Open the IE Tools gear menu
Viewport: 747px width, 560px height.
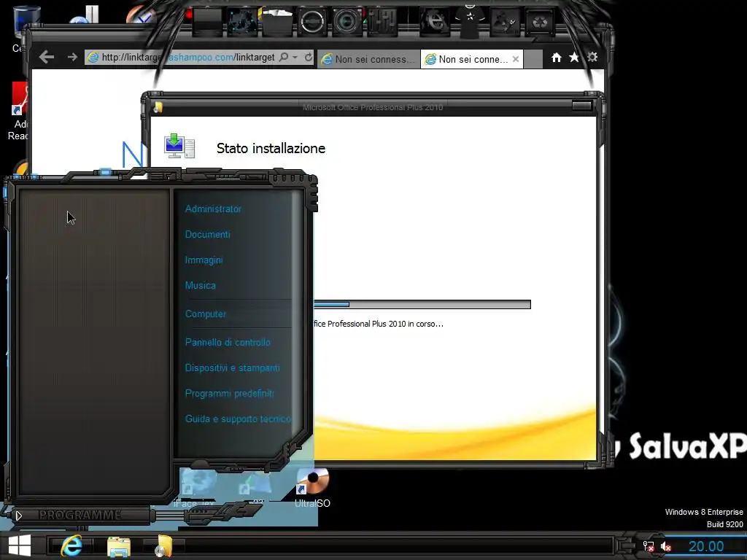(x=592, y=57)
